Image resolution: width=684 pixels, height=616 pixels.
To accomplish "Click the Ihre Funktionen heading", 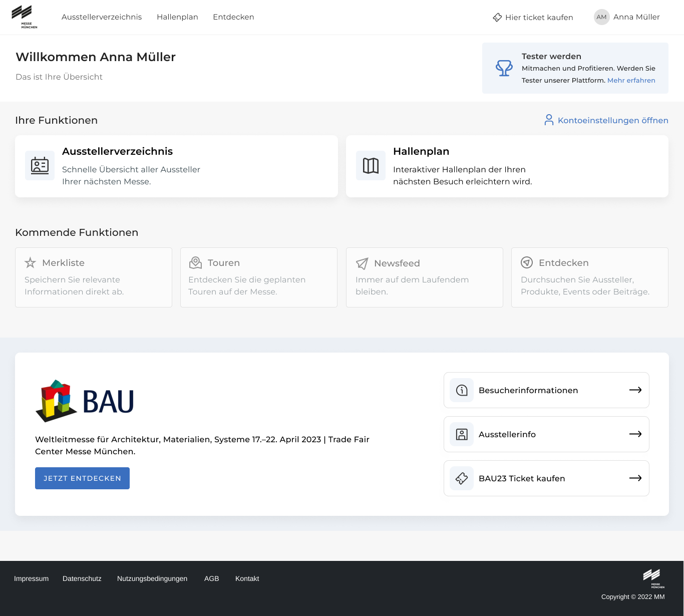I will tap(56, 120).
